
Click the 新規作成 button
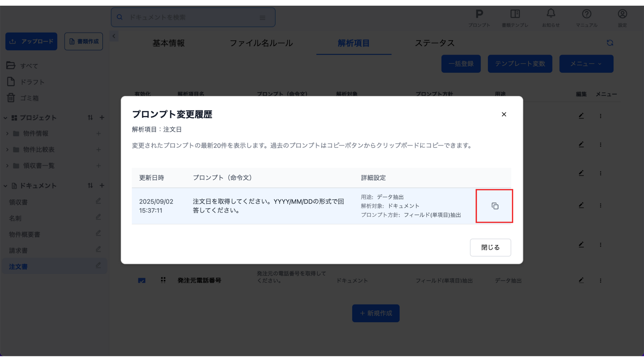(376, 313)
